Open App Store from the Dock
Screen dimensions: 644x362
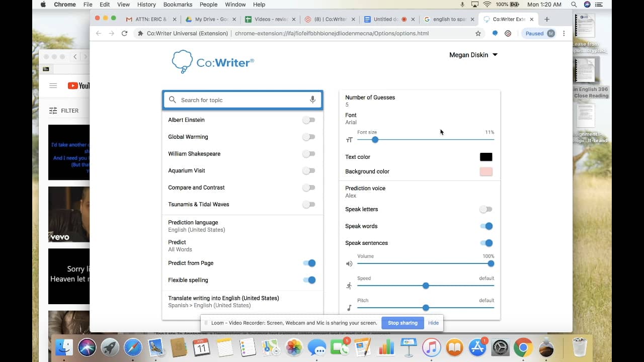[x=477, y=347]
